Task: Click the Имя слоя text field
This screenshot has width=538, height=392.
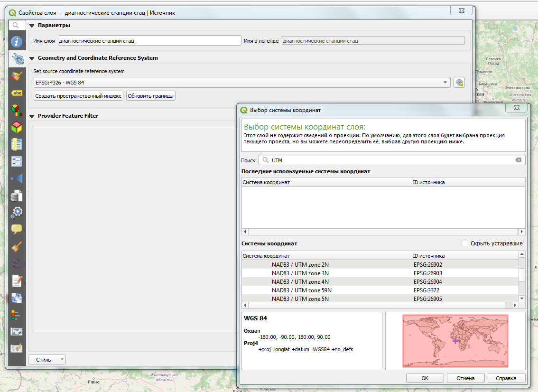Action: click(x=149, y=41)
